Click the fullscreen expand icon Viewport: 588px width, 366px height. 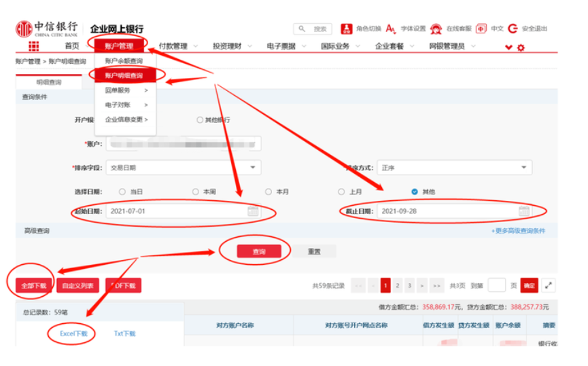point(549,285)
